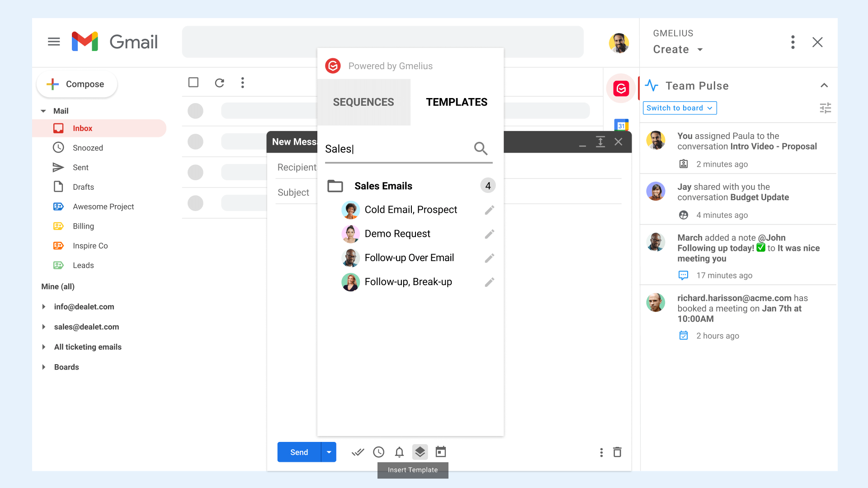Click the track email clock icon

pyautogui.click(x=378, y=452)
